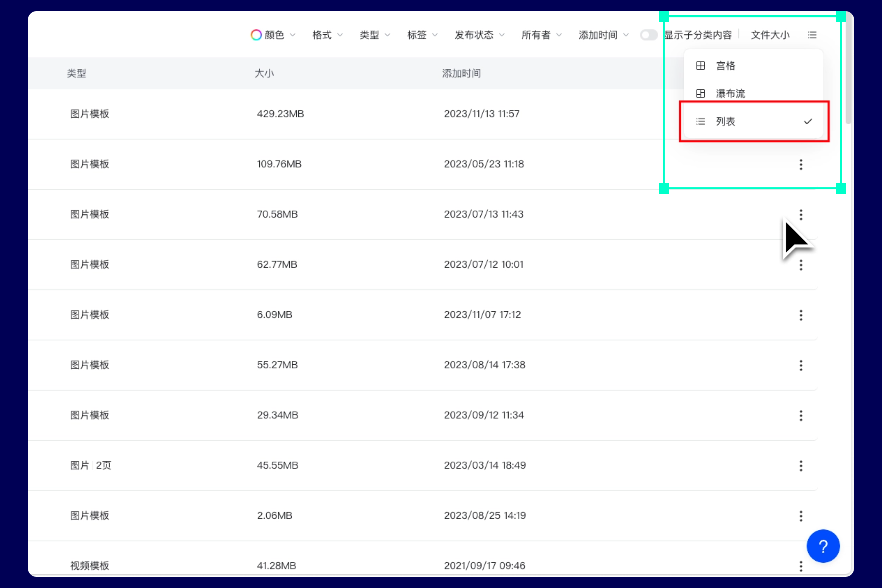Click the 视频模板 type cell
The image size is (882, 588).
90,566
